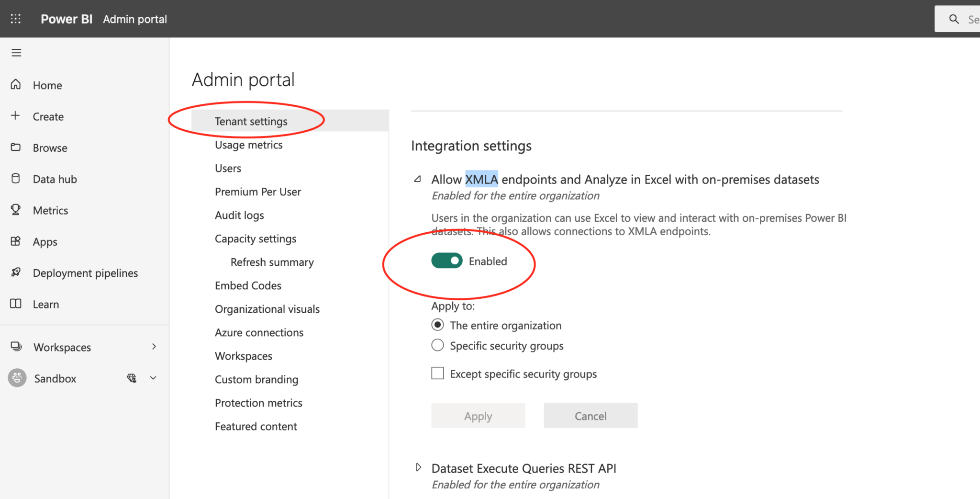Select the Specific security groups radio button
Viewport: 980px width, 499px height.
click(437, 345)
